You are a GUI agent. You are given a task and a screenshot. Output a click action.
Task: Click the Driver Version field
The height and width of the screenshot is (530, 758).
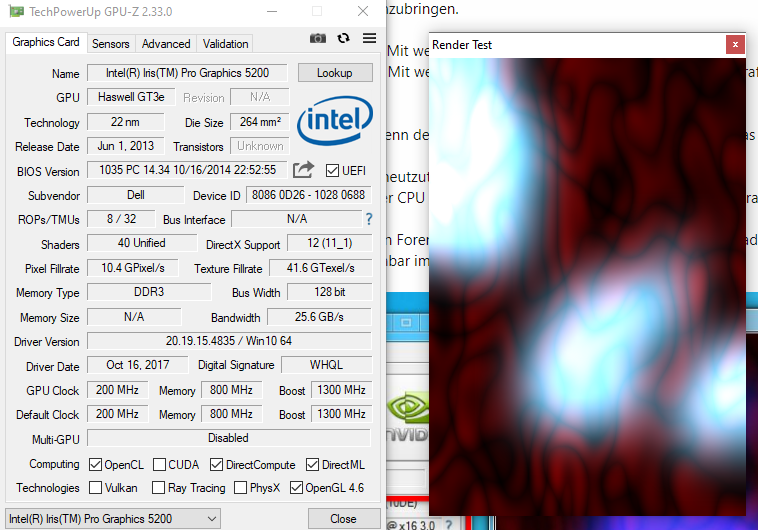point(229,341)
